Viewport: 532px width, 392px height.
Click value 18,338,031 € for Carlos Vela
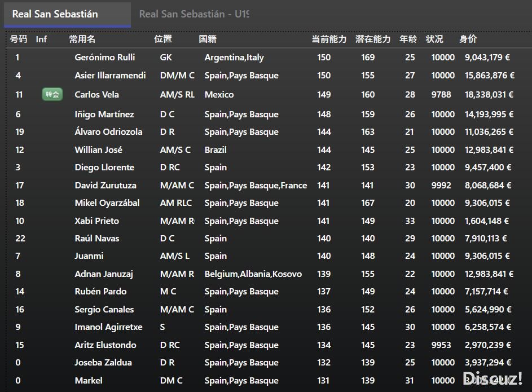(x=489, y=95)
